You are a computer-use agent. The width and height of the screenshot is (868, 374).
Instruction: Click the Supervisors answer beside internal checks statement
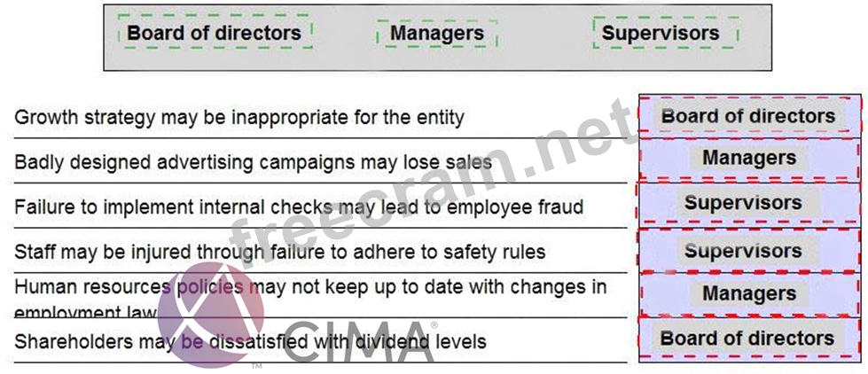pos(748,203)
